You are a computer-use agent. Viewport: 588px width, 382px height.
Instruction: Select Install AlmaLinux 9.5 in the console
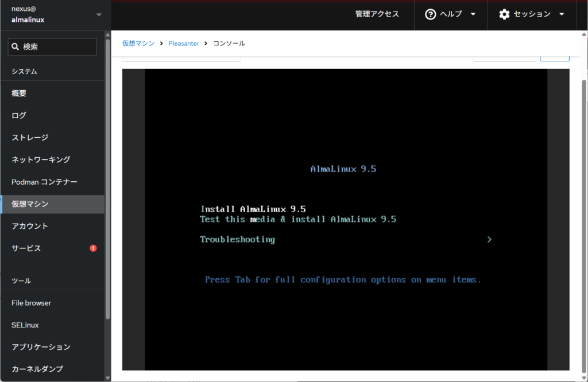tap(253, 209)
